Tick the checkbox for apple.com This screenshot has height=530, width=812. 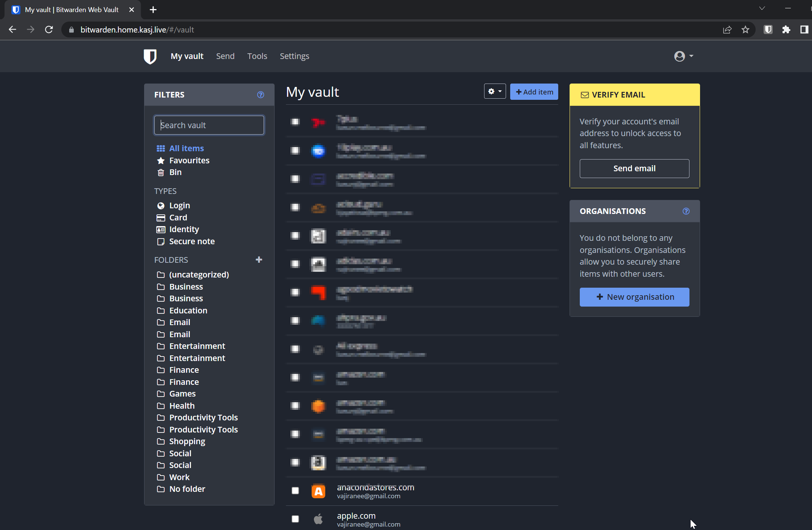click(295, 519)
